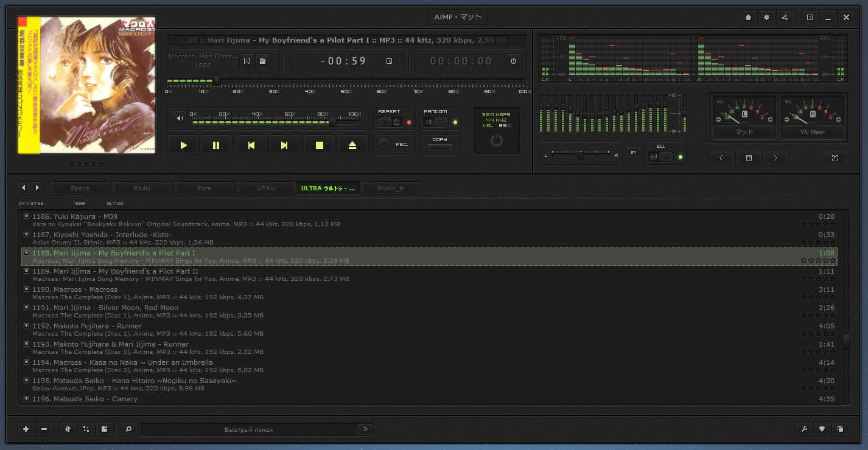Image resolution: width=868 pixels, height=450 pixels.
Task: Open the playlist sorting menu
Action: click(68, 429)
